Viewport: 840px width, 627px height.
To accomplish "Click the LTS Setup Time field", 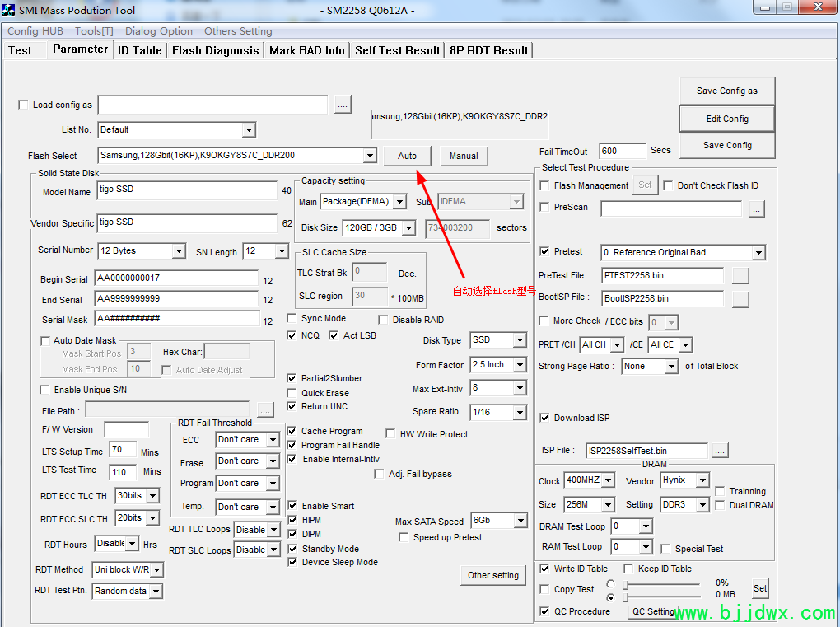I will click(122, 449).
